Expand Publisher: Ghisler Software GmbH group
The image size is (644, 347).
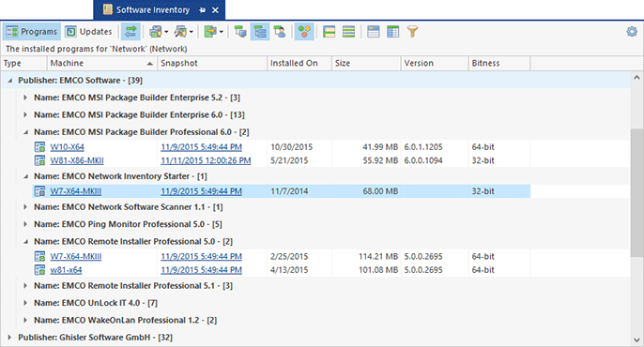(9, 338)
